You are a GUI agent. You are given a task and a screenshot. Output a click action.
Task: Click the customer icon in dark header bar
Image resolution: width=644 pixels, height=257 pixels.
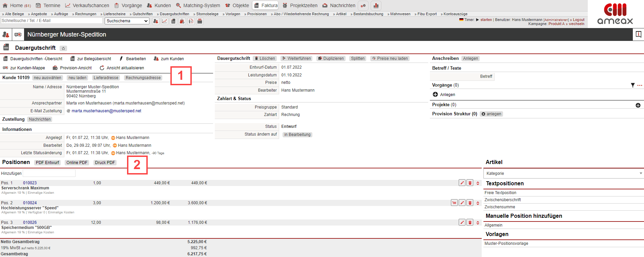coord(6,34)
